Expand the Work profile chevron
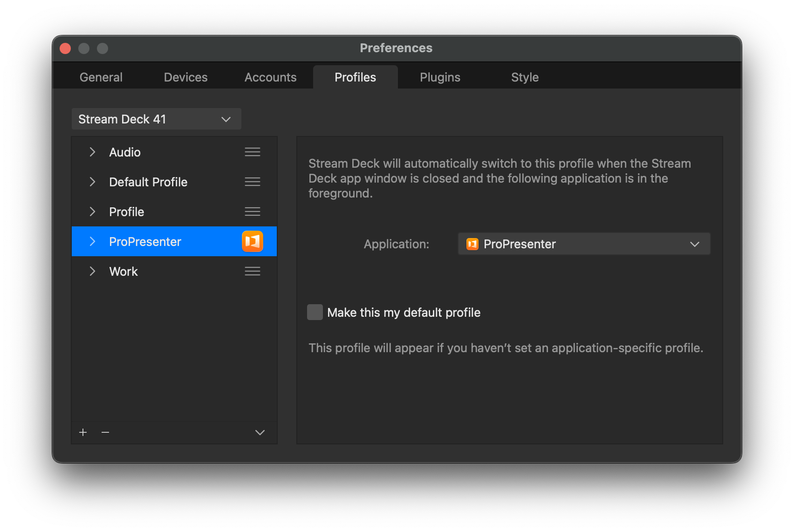Viewport: 794px width, 532px height. pyautogui.click(x=92, y=271)
